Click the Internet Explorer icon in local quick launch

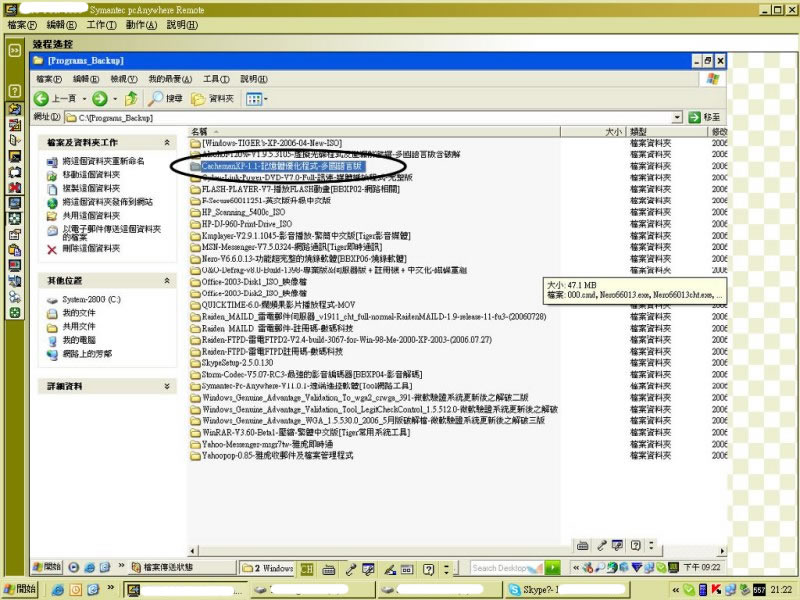58,590
